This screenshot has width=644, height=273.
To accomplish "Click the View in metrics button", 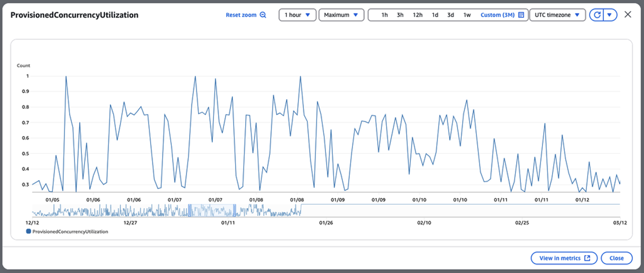I will 564,258.
